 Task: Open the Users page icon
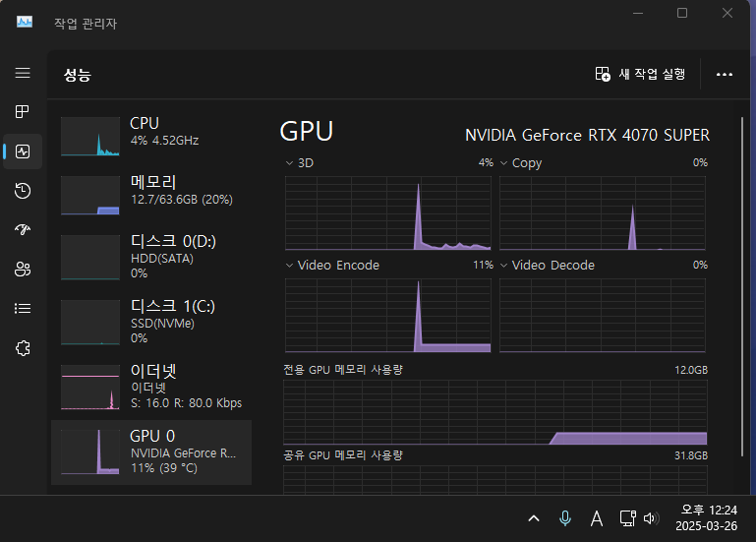tap(23, 269)
